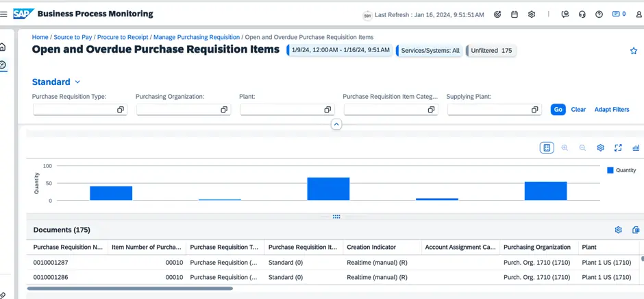Screen dimensions: 644x299
Task: Open Documents table settings gear
Action: click(x=618, y=230)
